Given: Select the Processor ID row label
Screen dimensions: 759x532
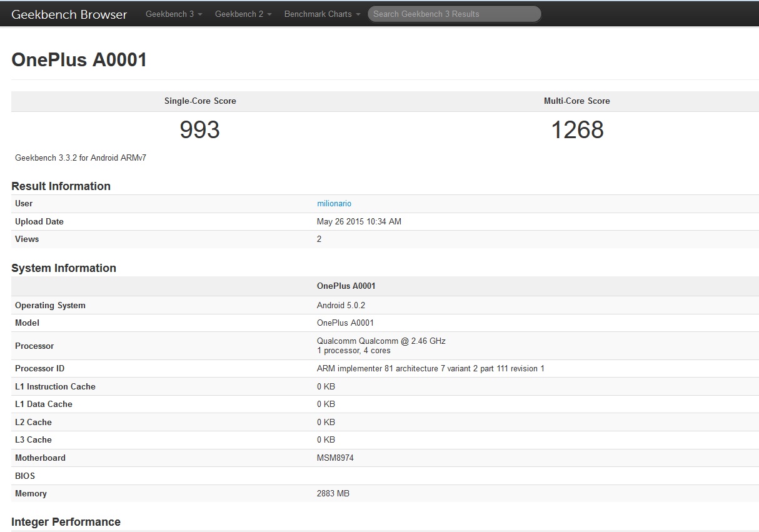Looking at the screenshot, I should click(x=39, y=369).
